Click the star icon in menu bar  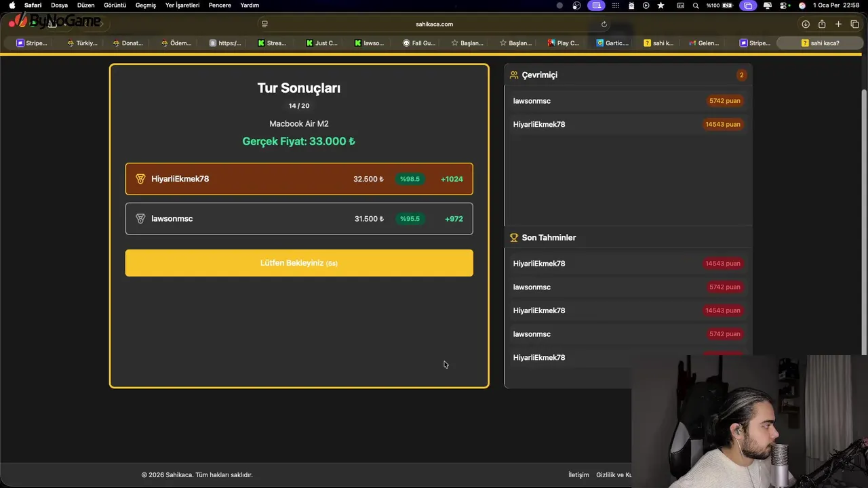coord(661,5)
